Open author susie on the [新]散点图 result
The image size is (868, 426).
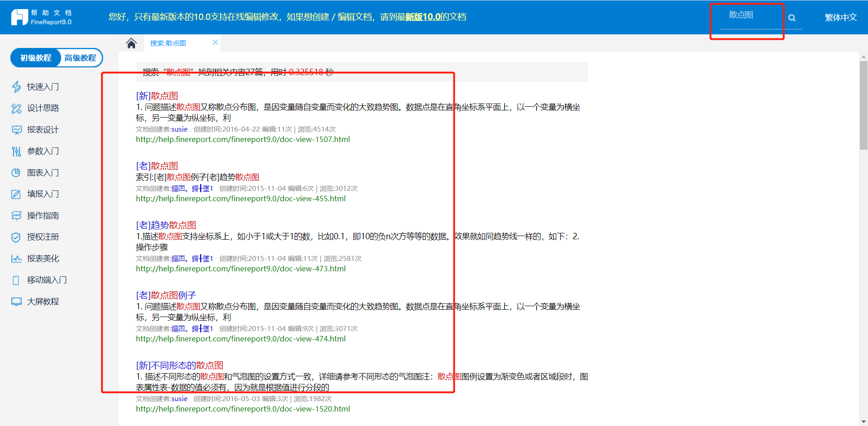pos(179,129)
